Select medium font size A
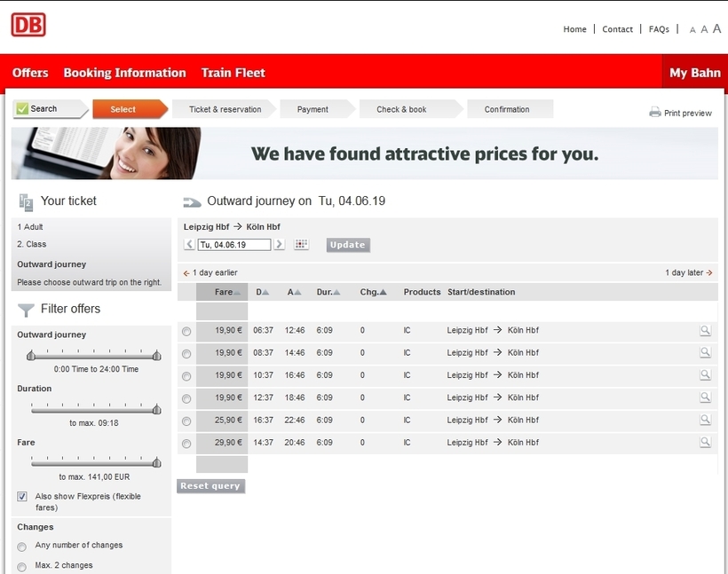 pos(704,29)
